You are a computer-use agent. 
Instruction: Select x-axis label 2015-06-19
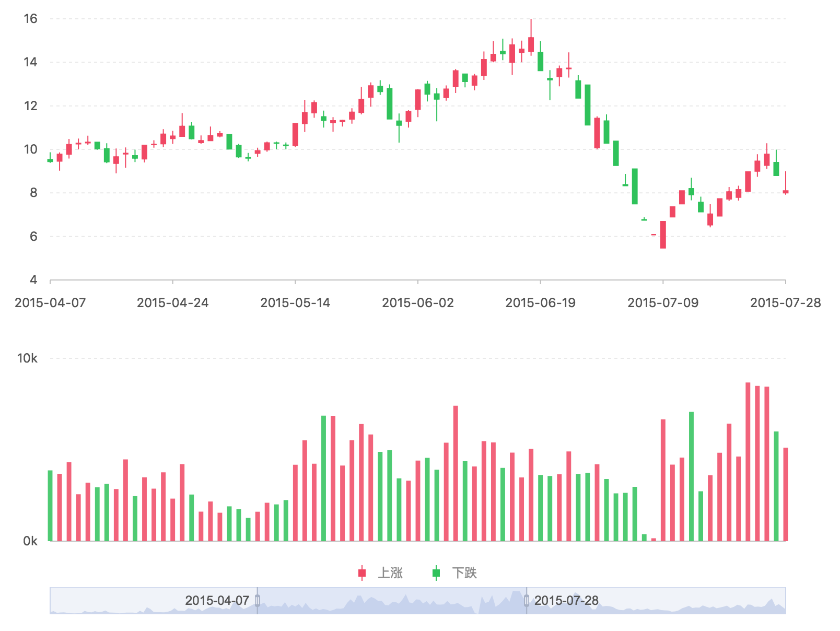point(540,303)
